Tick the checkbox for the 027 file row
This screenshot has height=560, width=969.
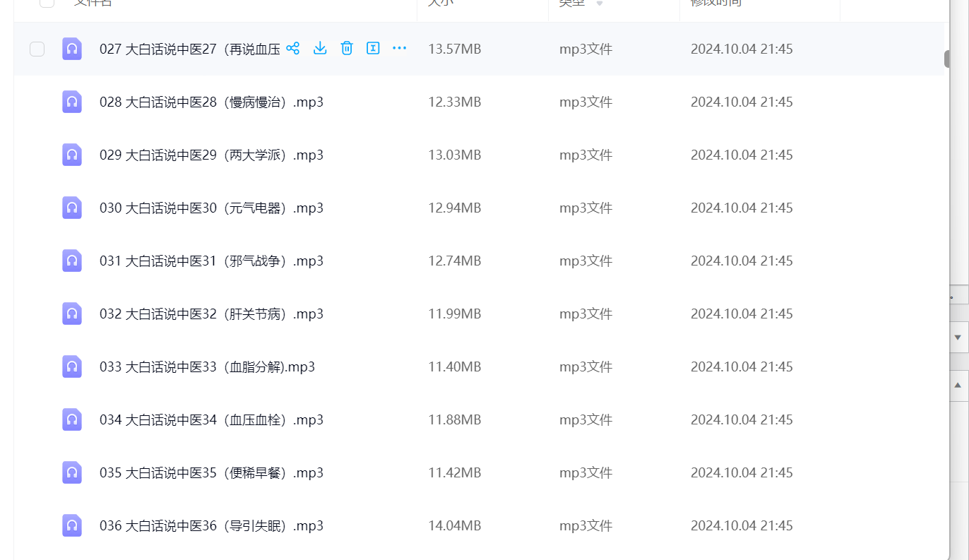coord(37,49)
